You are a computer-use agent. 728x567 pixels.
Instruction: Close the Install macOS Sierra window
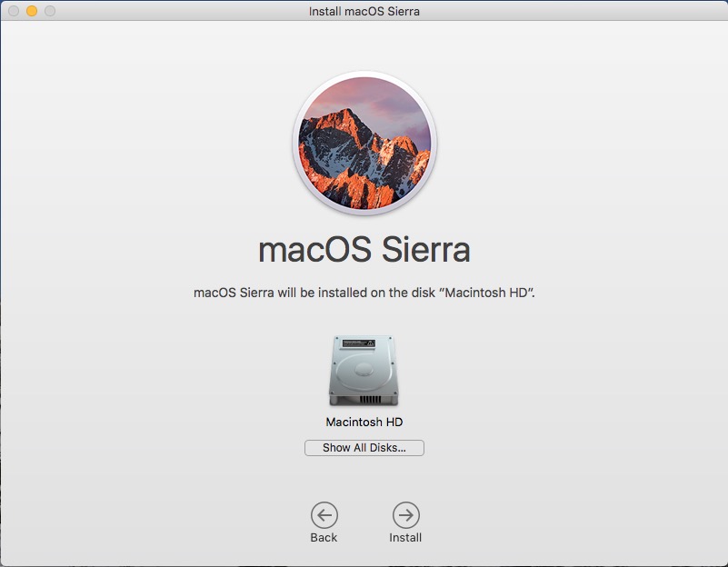coord(13,11)
